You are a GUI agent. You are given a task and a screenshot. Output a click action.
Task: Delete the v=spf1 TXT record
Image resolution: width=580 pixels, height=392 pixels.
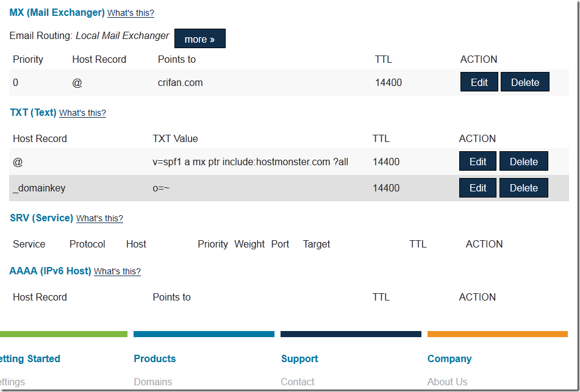(x=523, y=162)
